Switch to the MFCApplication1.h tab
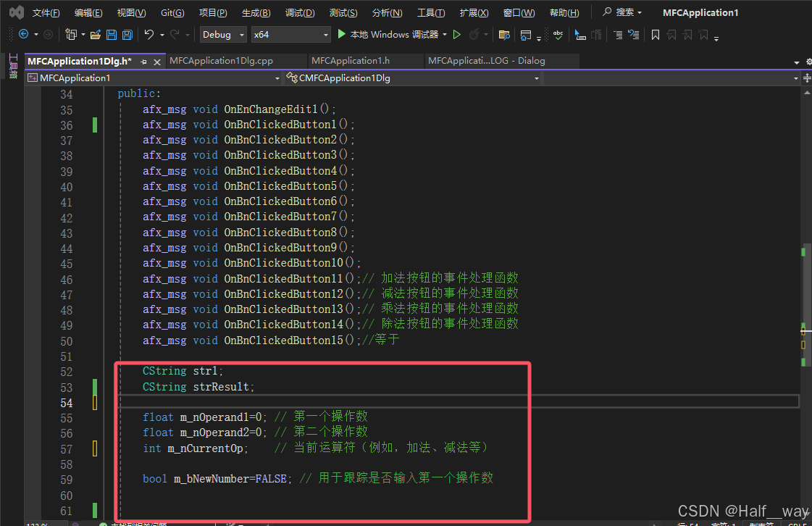The width and height of the screenshot is (812, 526). click(x=351, y=61)
